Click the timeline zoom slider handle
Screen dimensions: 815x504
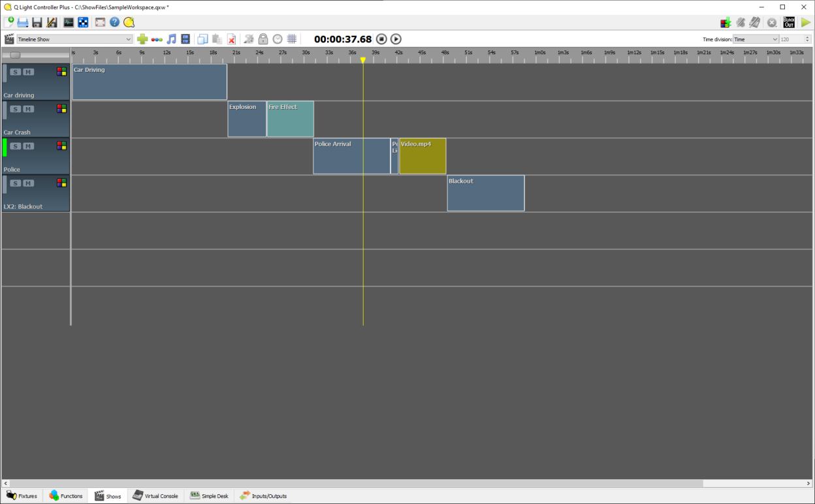pos(15,55)
